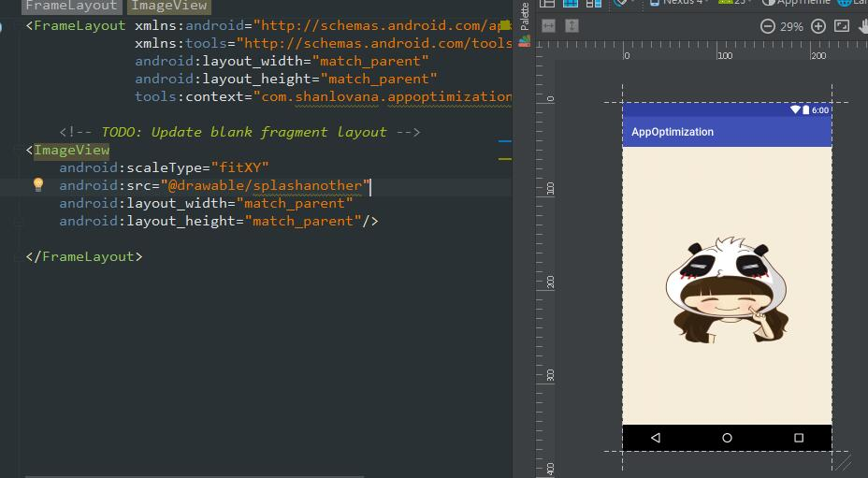
Task: Switch to the blueprint view mode
Action: 571,3
